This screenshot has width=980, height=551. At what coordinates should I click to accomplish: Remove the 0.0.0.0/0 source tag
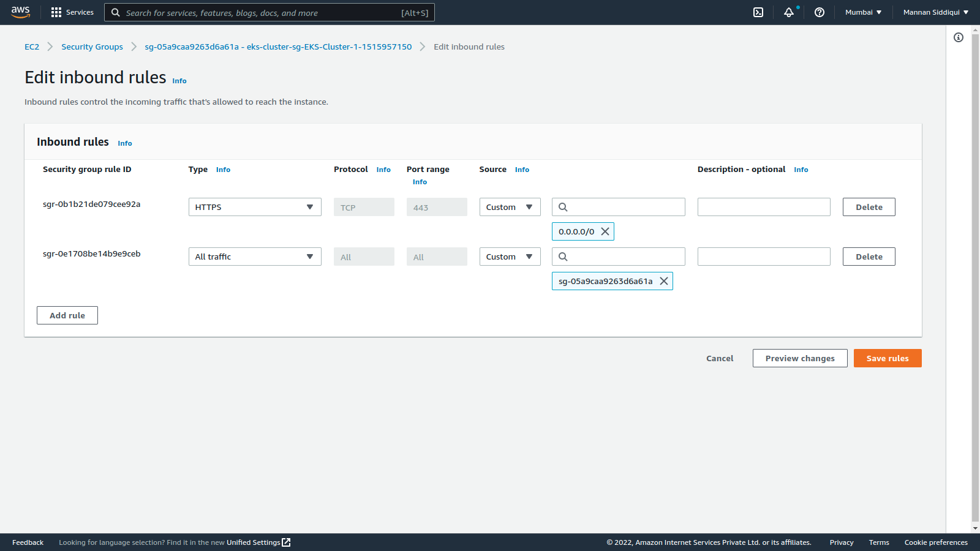(x=605, y=231)
